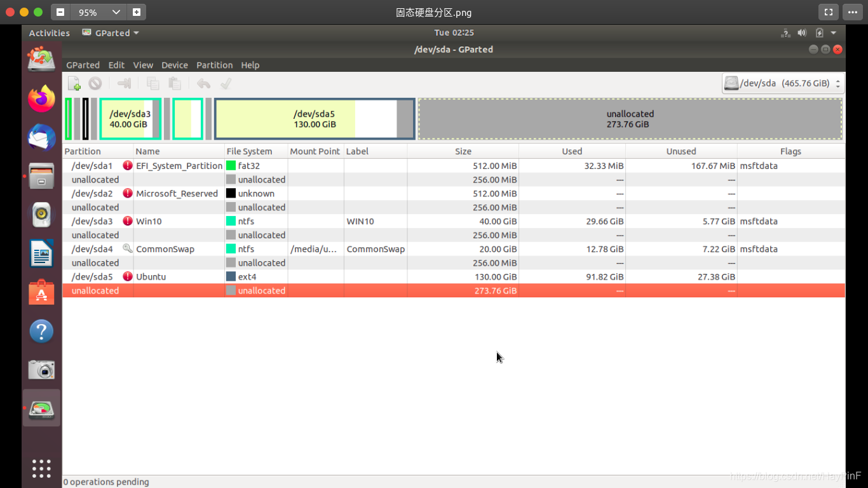Click the network status icon in top bar
This screenshot has height=488, width=868.
[785, 33]
